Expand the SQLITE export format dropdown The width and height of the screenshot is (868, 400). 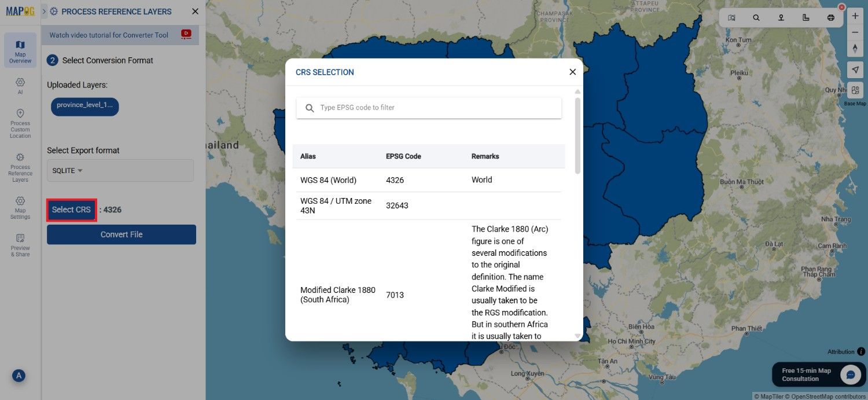tap(120, 171)
